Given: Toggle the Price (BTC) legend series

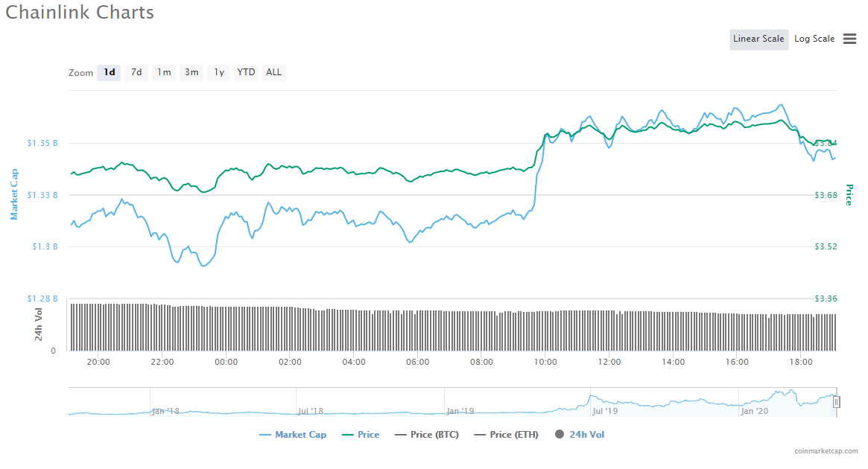Looking at the screenshot, I should pyautogui.click(x=427, y=435).
